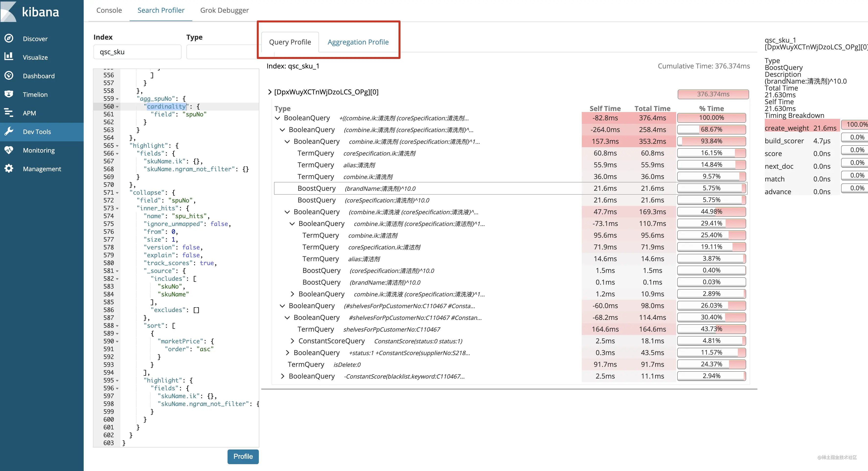Click the 376.374ms cumulative time bar
868x471 pixels.
coord(713,94)
